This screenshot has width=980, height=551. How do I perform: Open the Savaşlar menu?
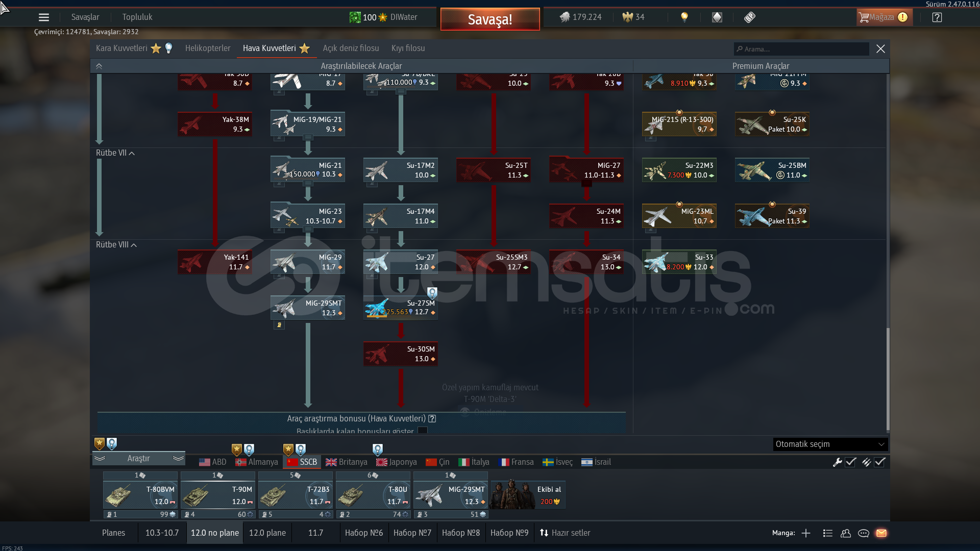[x=85, y=17]
